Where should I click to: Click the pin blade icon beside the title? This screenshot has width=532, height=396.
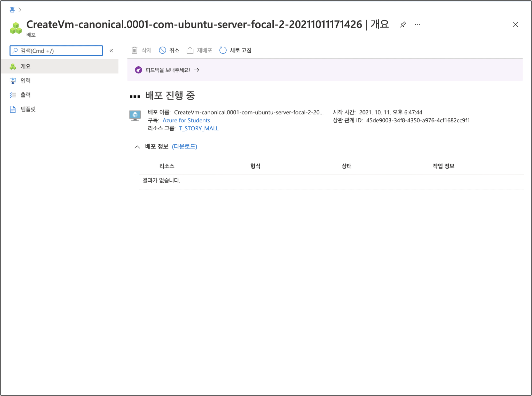[403, 24]
